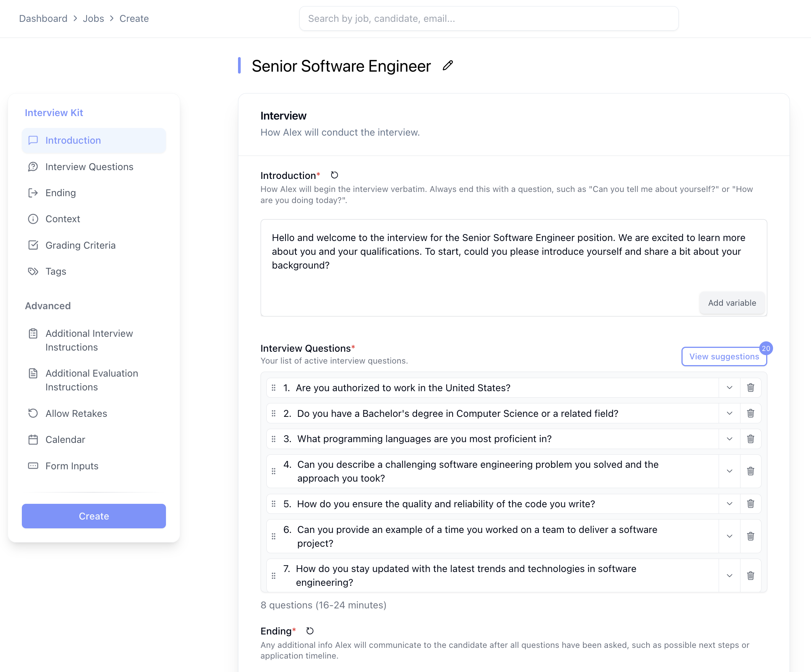Viewport: 811px width, 672px height.
Task: Go to Interview Questions in sidebar
Action: point(94,167)
